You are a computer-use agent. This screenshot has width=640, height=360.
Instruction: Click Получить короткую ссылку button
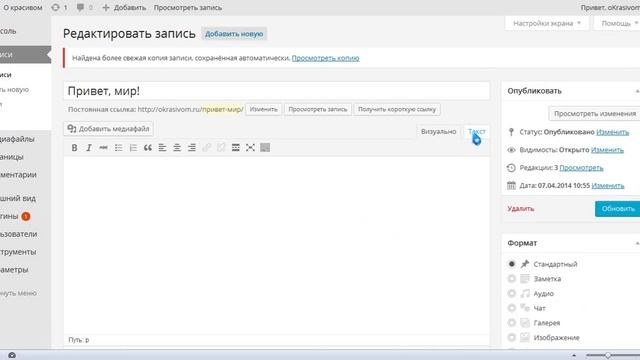397,109
